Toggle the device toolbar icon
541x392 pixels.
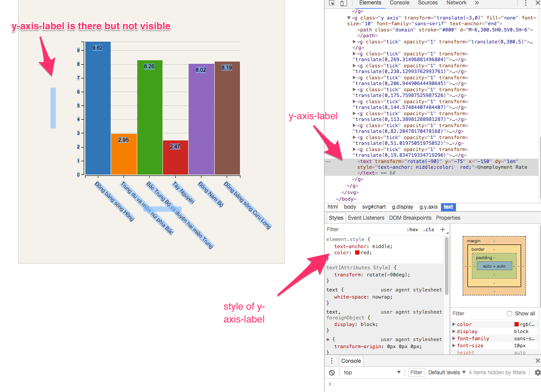(x=344, y=3)
